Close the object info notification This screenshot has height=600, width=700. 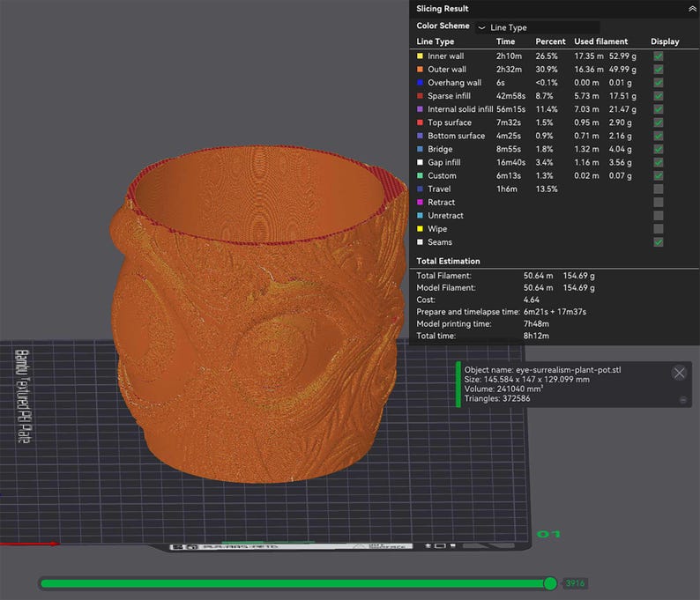[x=679, y=373]
